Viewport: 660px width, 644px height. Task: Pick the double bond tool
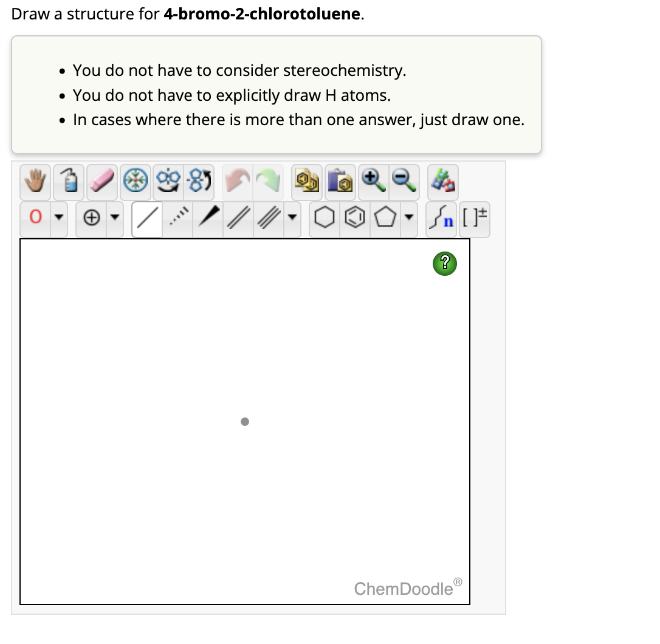tap(237, 219)
